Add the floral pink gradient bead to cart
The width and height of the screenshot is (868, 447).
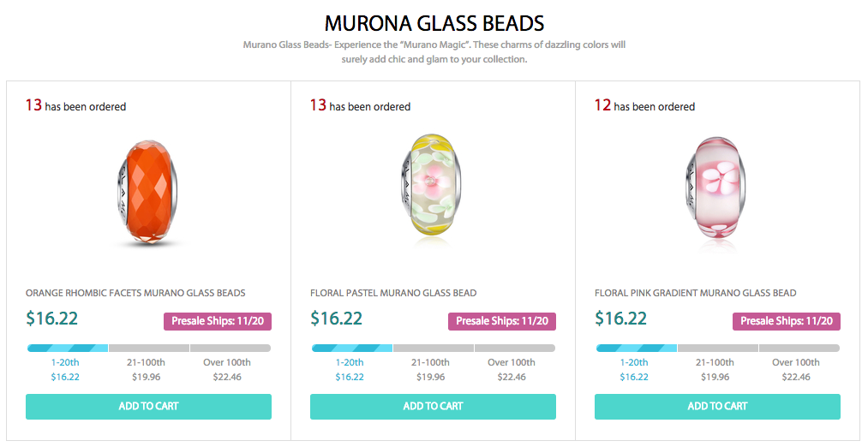point(717,407)
